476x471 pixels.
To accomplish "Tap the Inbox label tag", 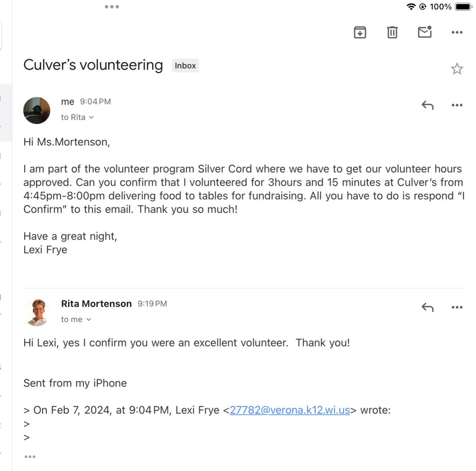I will [x=185, y=66].
